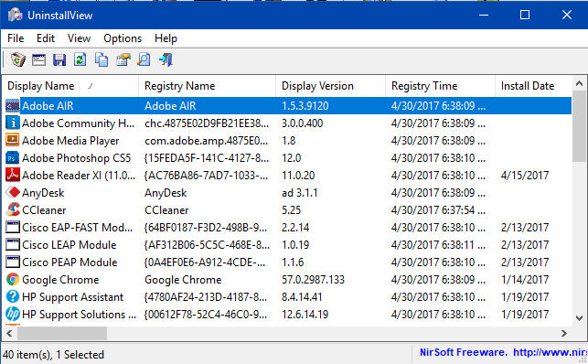Screen dimensions: 588x364
Task: Click the Google Chrome row icon
Action: 13,279
